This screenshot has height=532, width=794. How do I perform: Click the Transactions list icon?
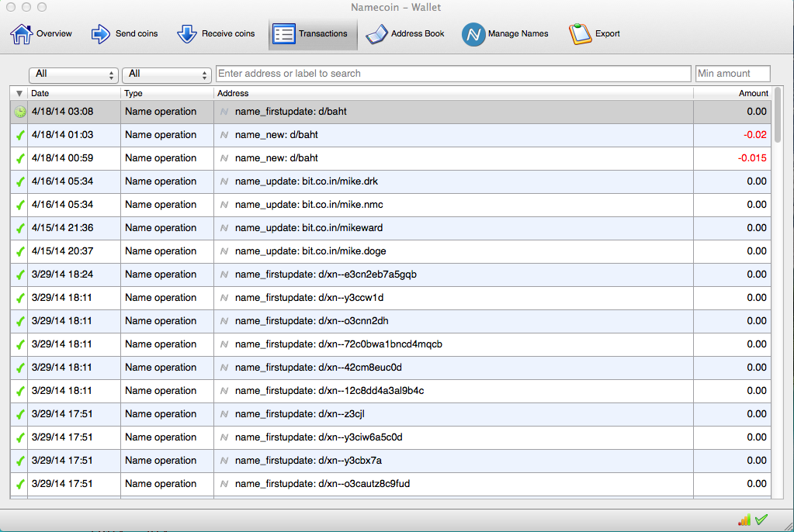pos(283,34)
